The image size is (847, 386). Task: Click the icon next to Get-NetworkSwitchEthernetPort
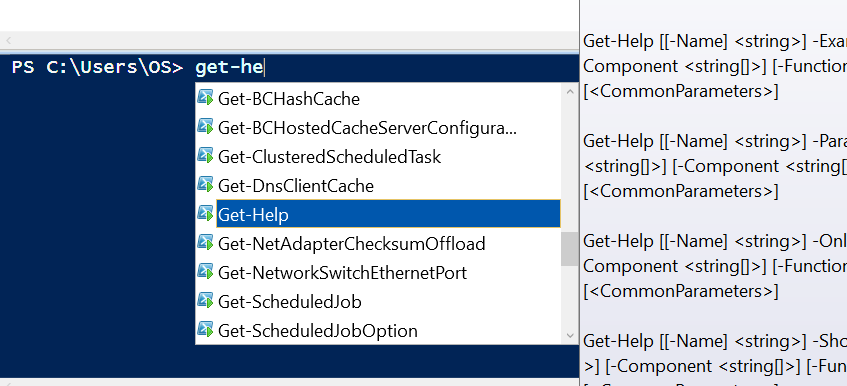pyautogui.click(x=205, y=272)
